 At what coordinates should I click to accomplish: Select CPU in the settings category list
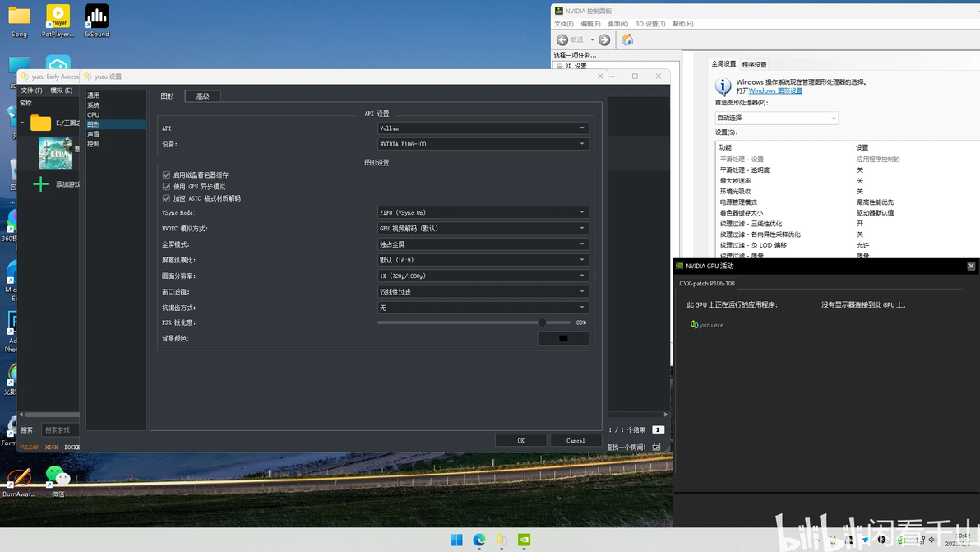(x=94, y=114)
